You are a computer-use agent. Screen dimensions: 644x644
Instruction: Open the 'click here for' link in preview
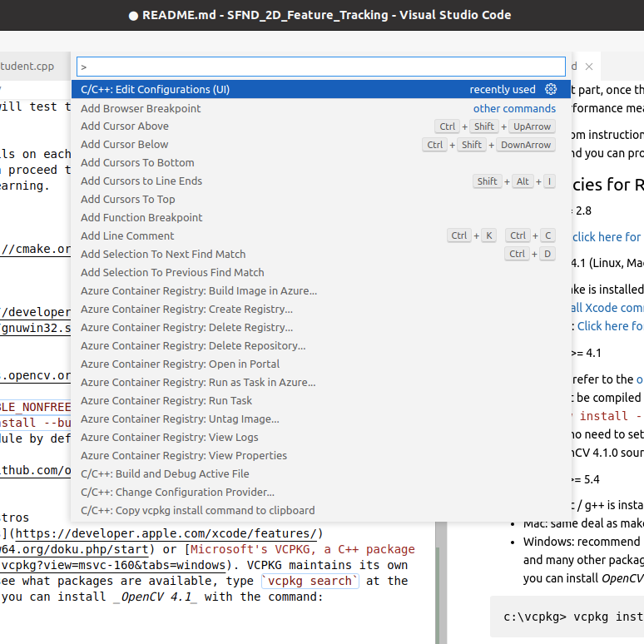(x=607, y=237)
